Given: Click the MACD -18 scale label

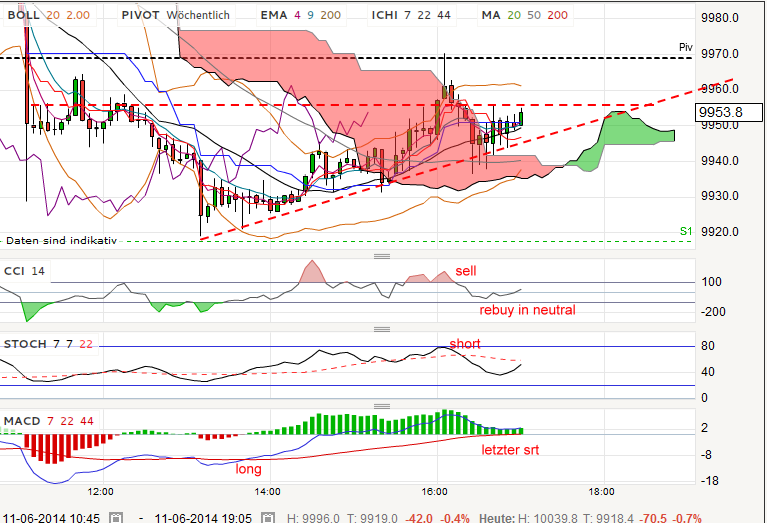Looking at the screenshot, I should [x=710, y=481].
